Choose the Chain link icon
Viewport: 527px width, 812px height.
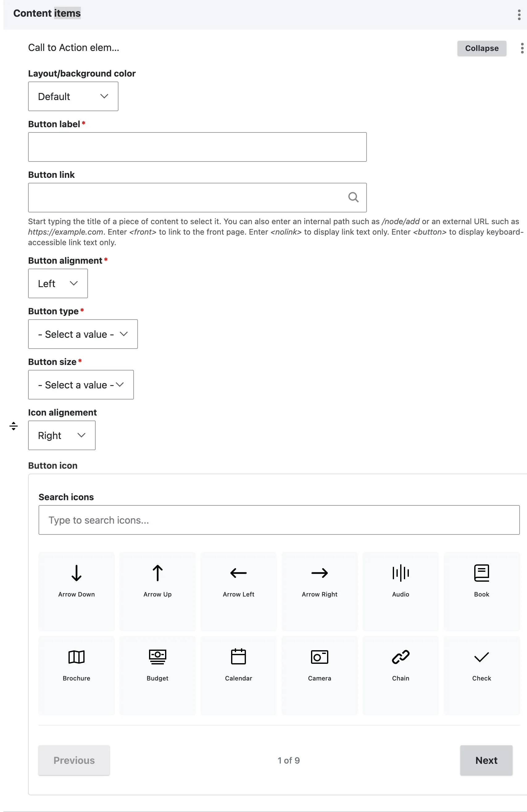(400, 675)
